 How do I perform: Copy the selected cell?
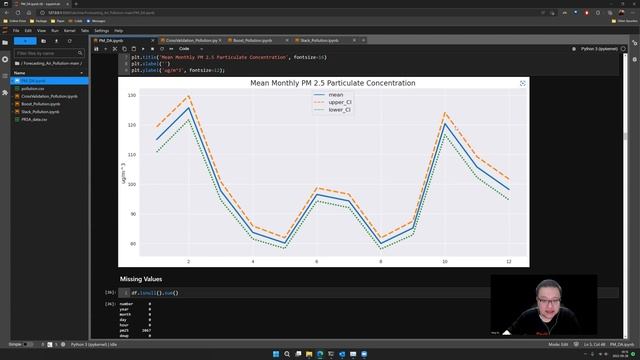click(124, 49)
